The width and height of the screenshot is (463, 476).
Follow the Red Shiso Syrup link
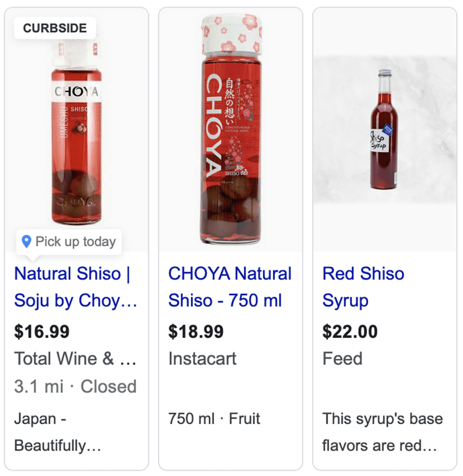(x=363, y=287)
